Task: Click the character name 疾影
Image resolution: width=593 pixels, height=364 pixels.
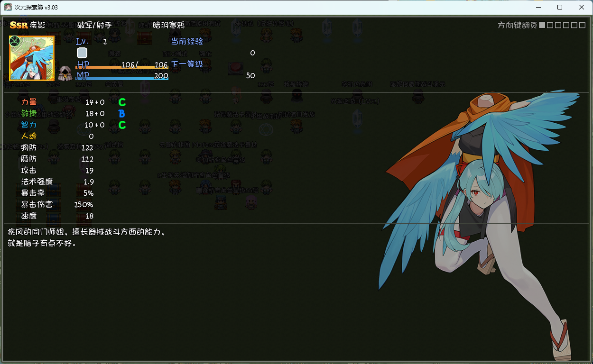Action: (x=37, y=25)
